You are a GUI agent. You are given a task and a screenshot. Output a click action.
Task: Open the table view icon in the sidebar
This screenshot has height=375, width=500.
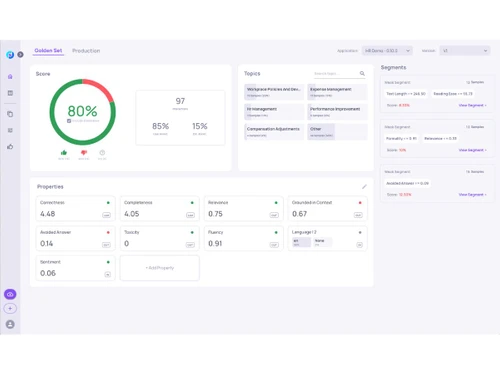tap(10, 93)
